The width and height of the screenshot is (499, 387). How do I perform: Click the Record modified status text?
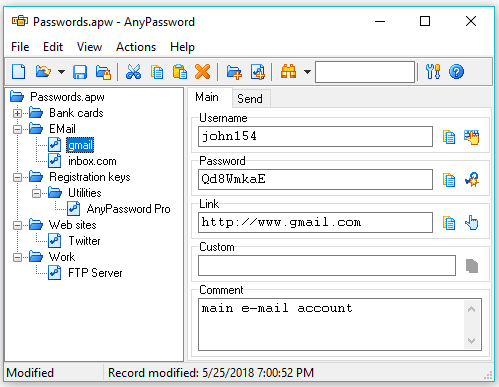pos(211,373)
